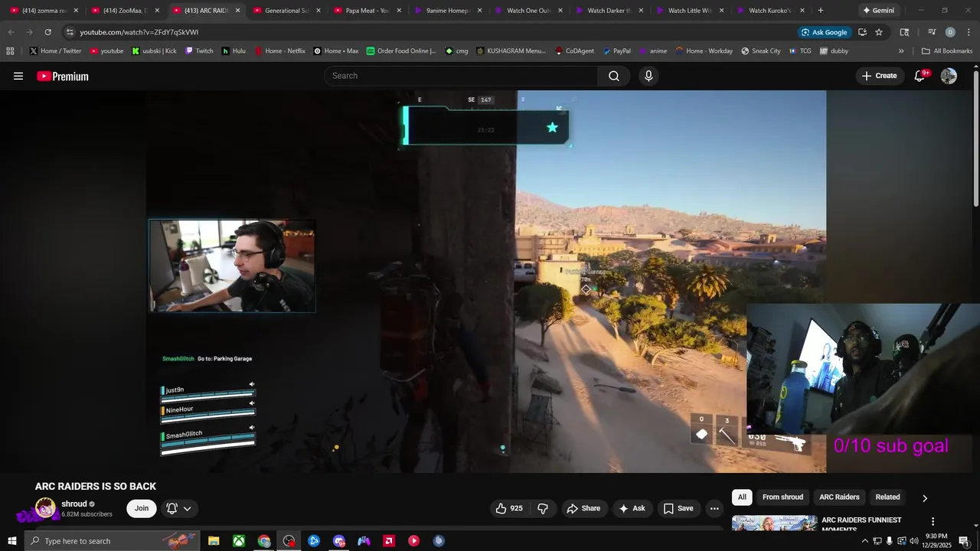Open the notifications bell in header
The width and height of the screenshot is (980, 551).
click(920, 76)
